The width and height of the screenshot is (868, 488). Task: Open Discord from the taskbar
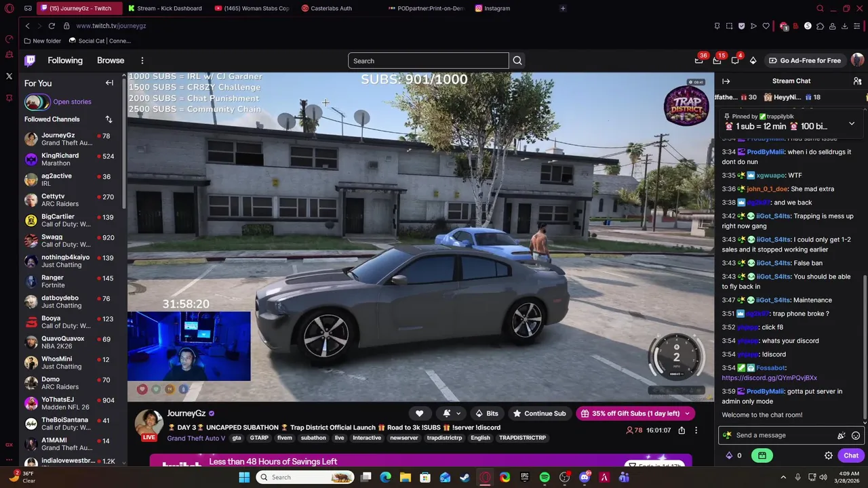click(585, 477)
